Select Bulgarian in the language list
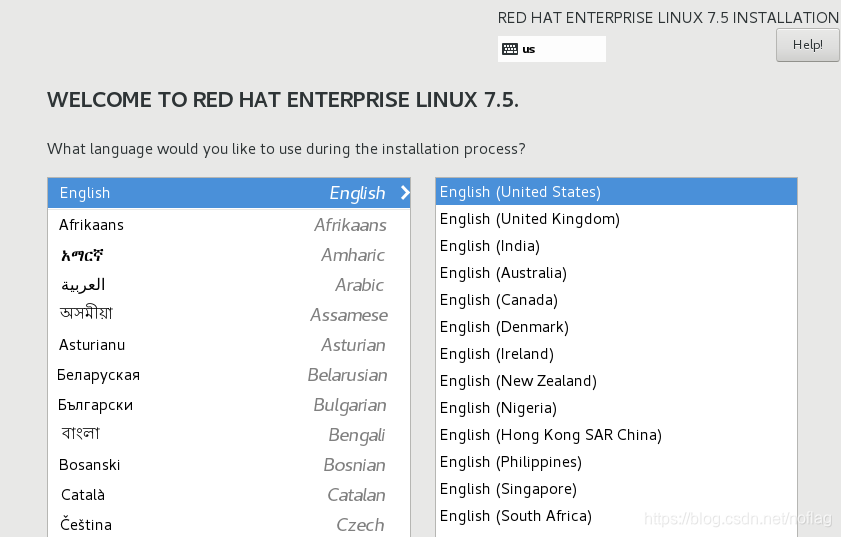The width and height of the screenshot is (841, 537). click(229, 405)
